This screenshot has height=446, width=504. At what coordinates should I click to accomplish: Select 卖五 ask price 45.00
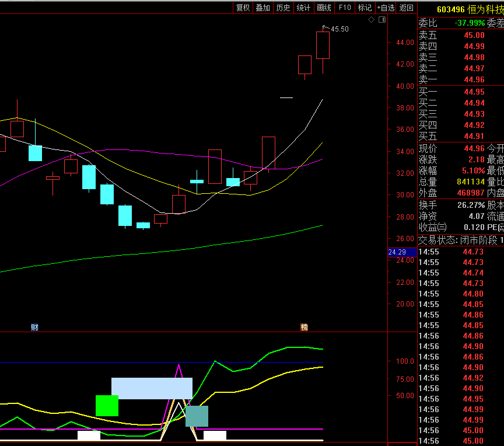474,35
